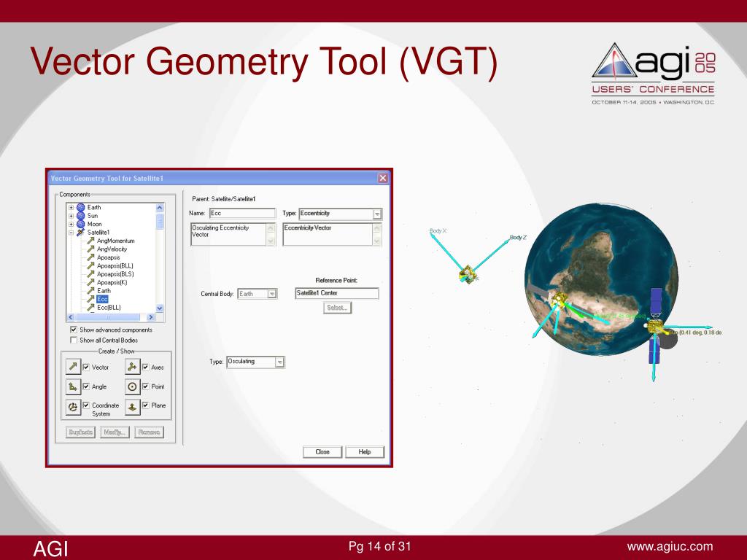Click the www.agiuc.com link

click(x=670, y=547)
